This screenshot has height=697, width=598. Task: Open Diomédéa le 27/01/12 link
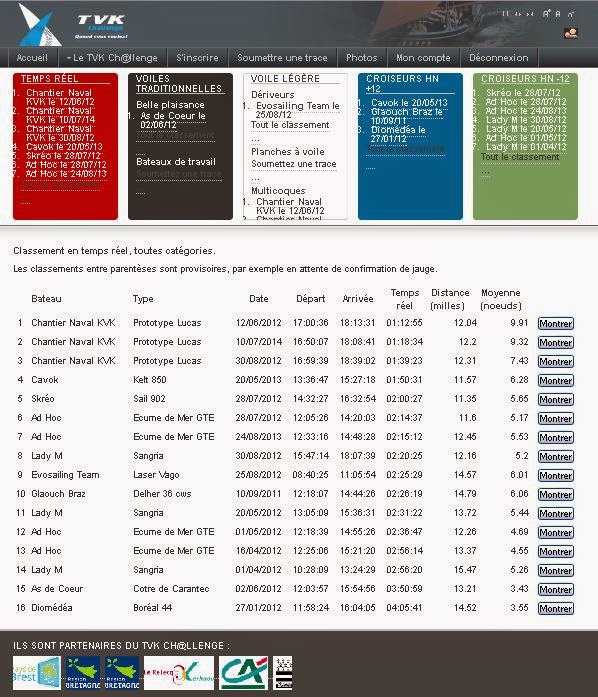(398, 134)
